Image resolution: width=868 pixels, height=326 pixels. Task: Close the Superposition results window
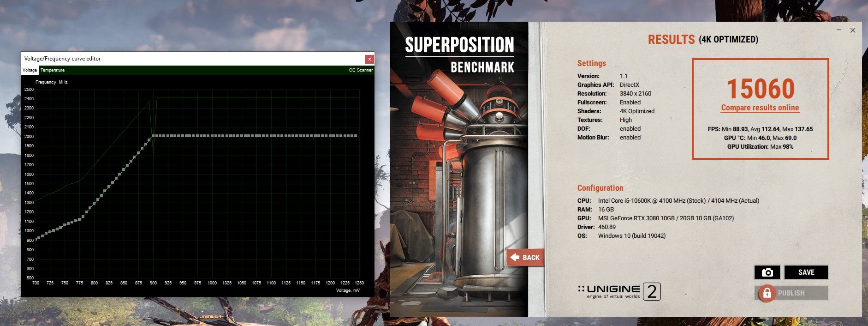(853, 30)
